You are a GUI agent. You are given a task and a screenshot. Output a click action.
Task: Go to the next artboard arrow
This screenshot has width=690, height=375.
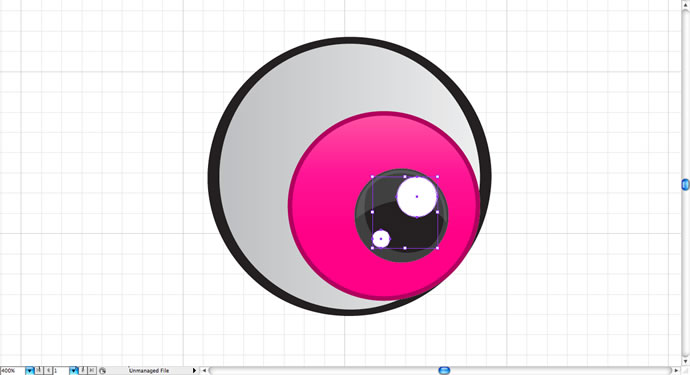pyautogui.click(x=83, y=371)
